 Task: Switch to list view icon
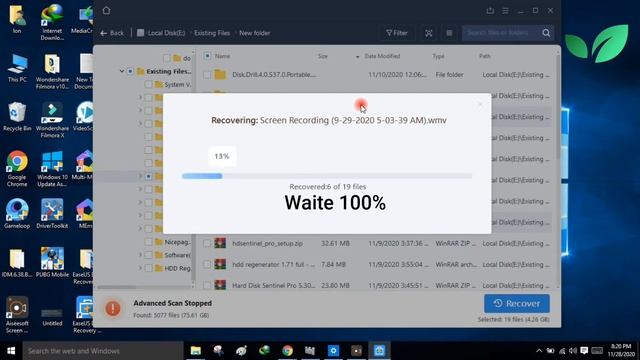pyautogui.click(x=449, y=33)
